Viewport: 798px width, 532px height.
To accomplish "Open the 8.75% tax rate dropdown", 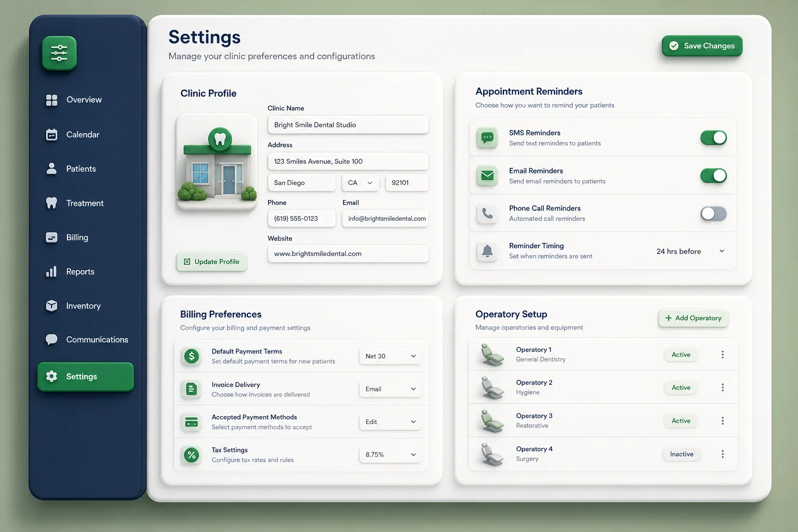I will tap(390, 455).
